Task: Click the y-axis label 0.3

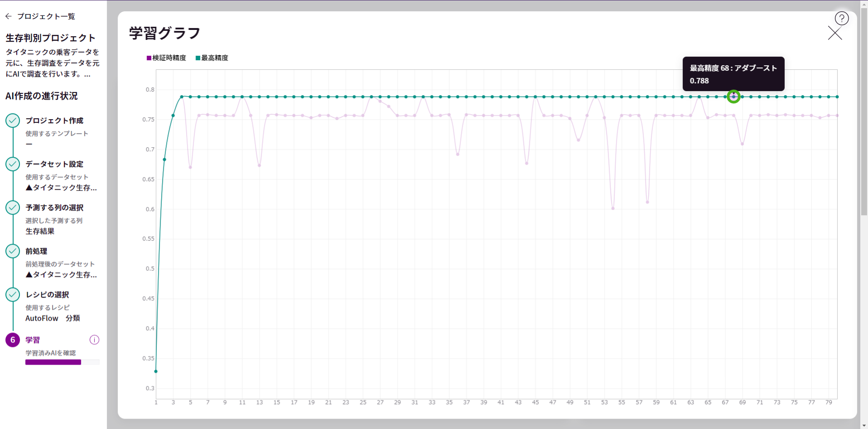Action: point(150,388)
